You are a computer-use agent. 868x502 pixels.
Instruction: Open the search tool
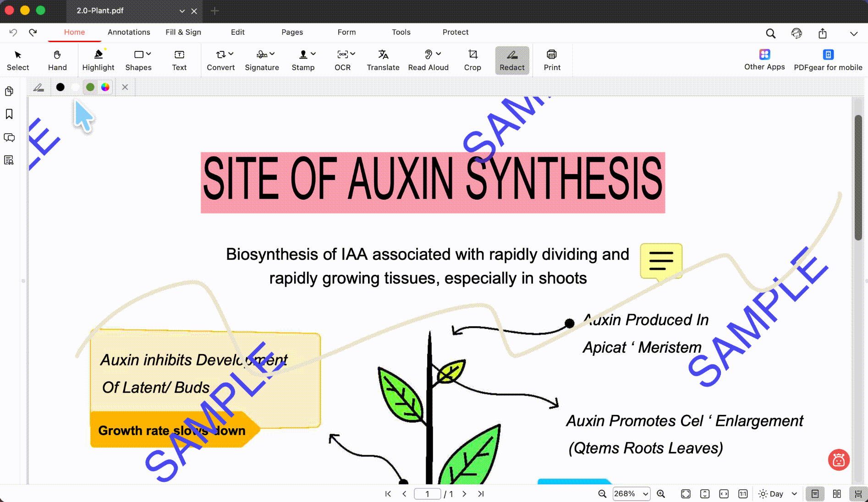(771, 33)
